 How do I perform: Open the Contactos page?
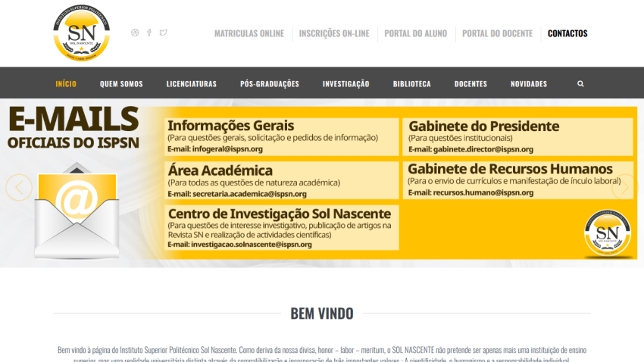(567, 33)
